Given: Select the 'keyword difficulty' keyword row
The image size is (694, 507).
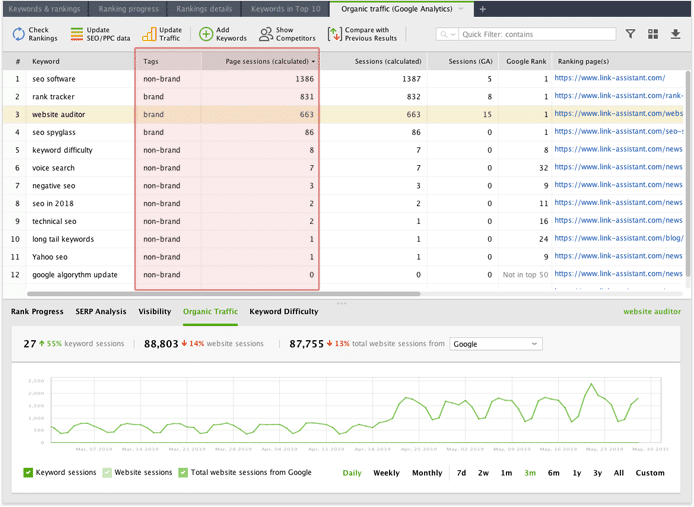Looking at the screenshot, I should [343, 150].
